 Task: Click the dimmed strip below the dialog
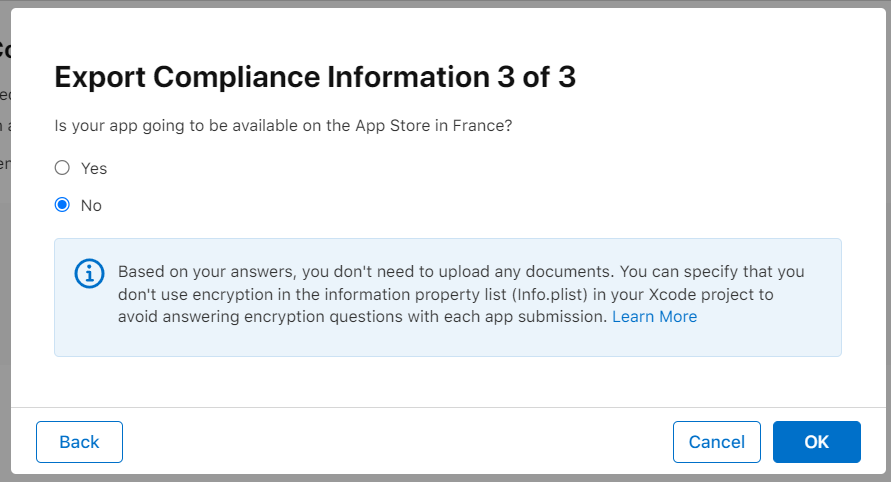pyautogui.click(x=445, y=478)
